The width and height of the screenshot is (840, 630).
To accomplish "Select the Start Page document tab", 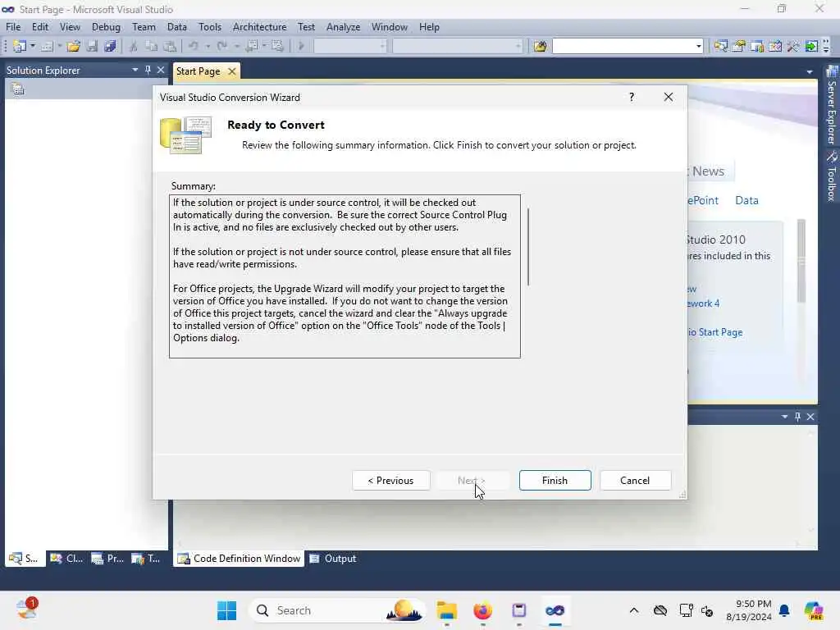I will click(x=198, y=71).
